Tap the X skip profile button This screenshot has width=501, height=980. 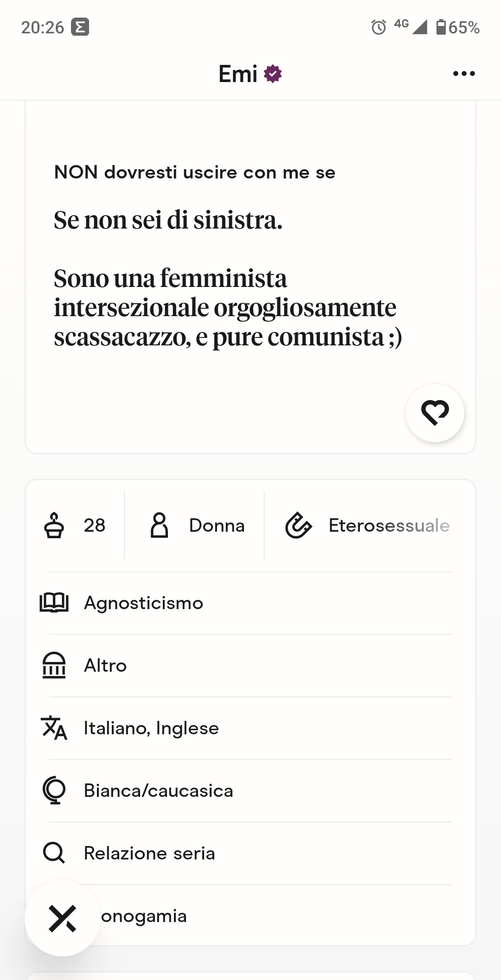[x=62, y=918]
